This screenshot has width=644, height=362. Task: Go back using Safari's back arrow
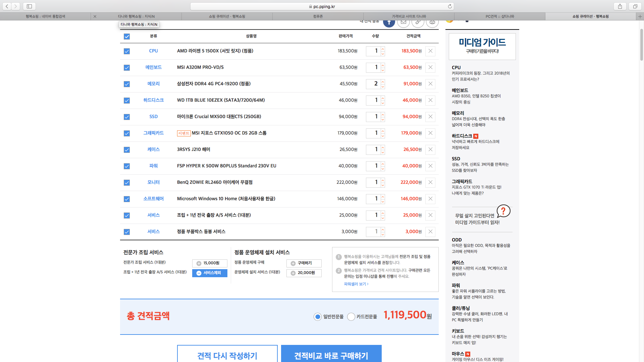pyautogui.click(x=7, y=6)
